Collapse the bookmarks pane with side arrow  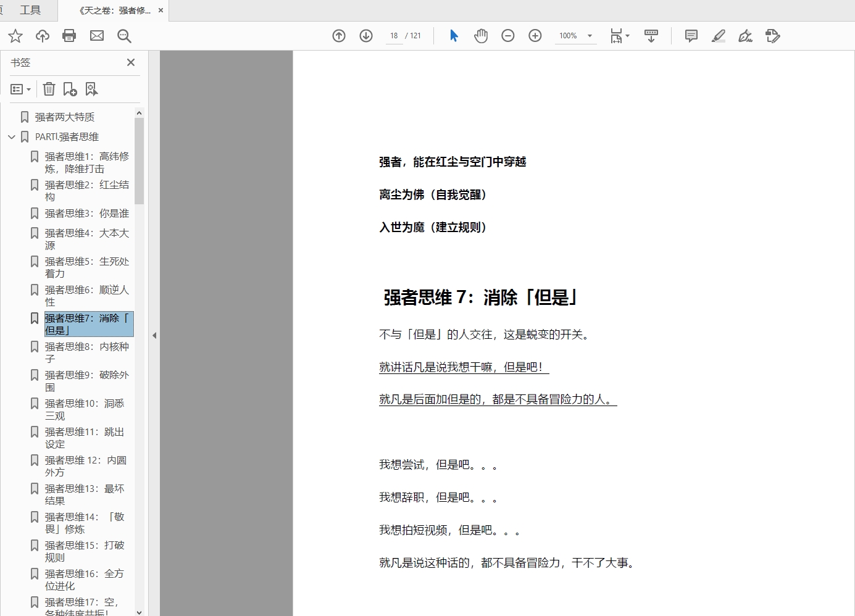coord(154,335)
